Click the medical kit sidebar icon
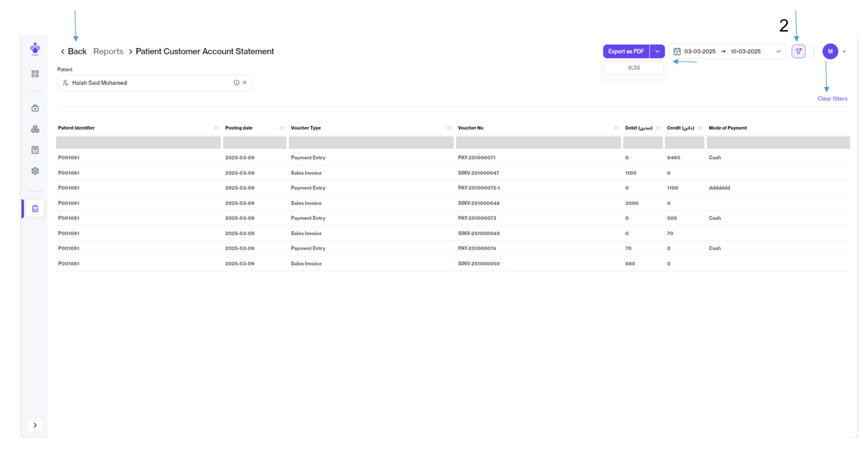868x451 pixels. 35,108
